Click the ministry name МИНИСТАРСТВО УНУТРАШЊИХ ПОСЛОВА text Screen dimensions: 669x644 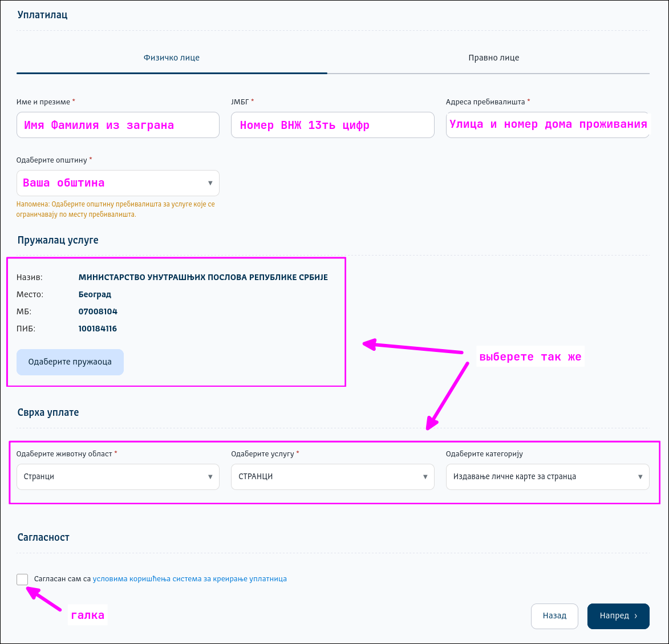[x=203, y=278]
